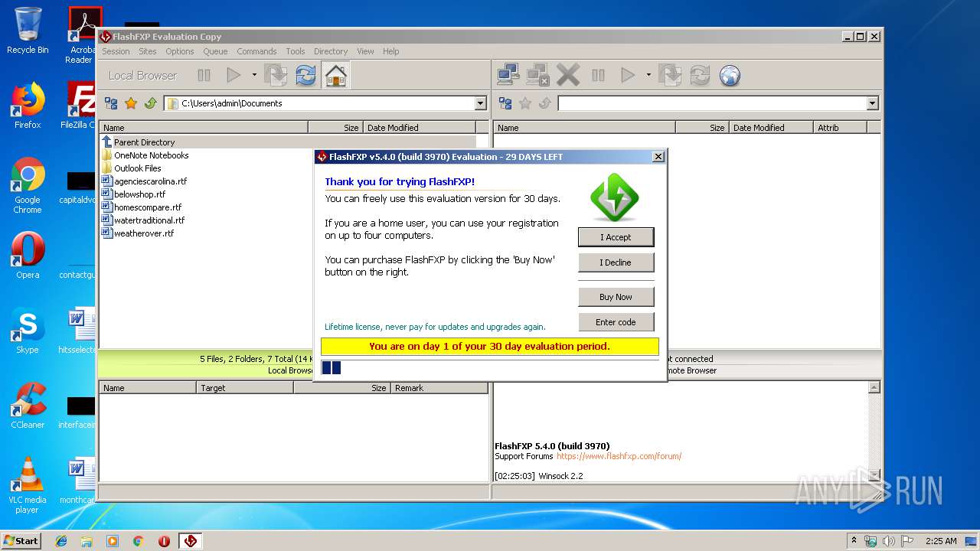The image size is (980, 551).
Task: Open the Sites menu
Action: (x=148, y=51)
